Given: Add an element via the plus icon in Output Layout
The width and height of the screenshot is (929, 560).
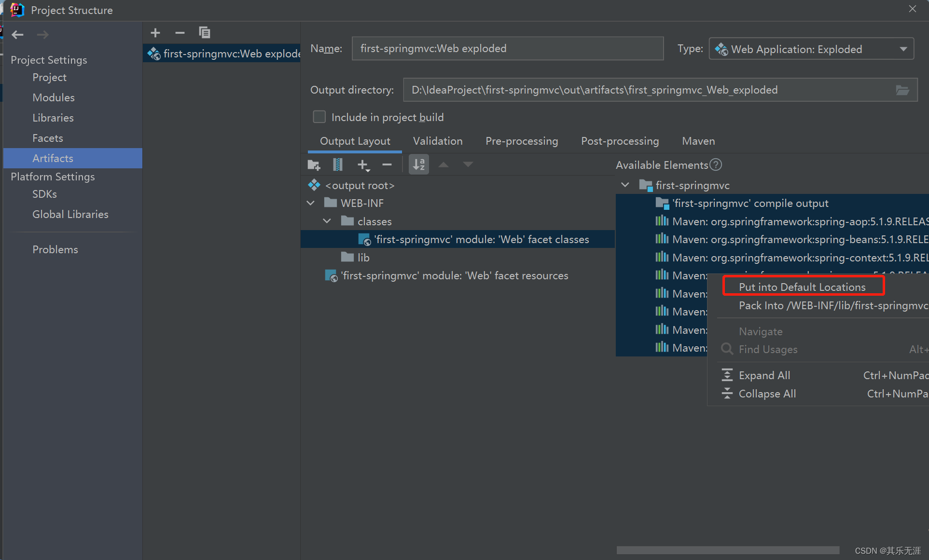Looking at the screenshot, I should click(x=362, y=164).
